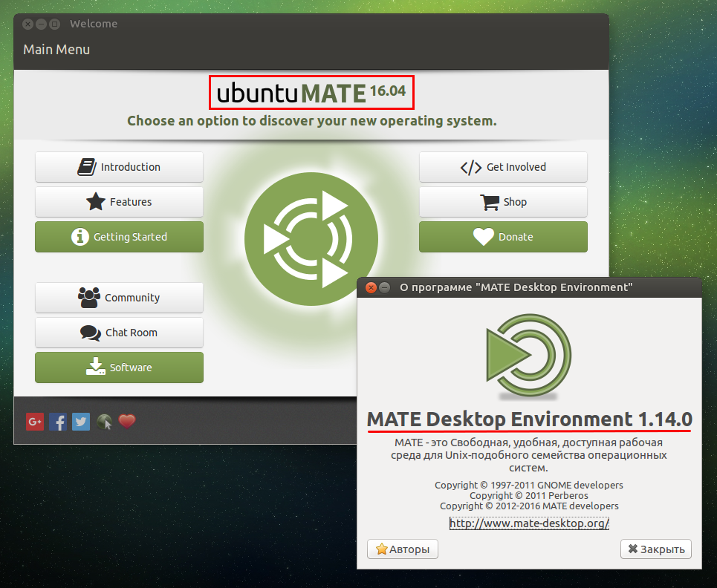This screenshot has width=717, height=588.
Task: Click 'Copyright © 1997-2011 GNOME developers' line
Action: click(x=529, y=485)
